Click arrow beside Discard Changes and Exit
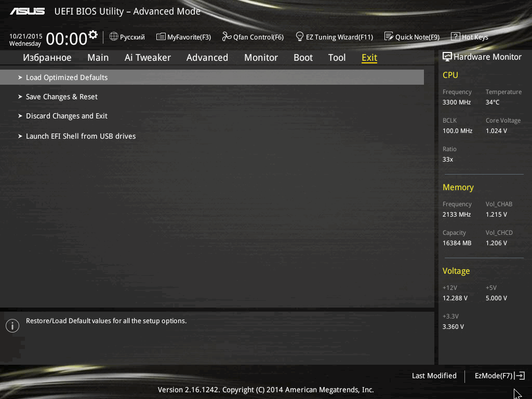The image size is (532, 399). tap(20, 116)
